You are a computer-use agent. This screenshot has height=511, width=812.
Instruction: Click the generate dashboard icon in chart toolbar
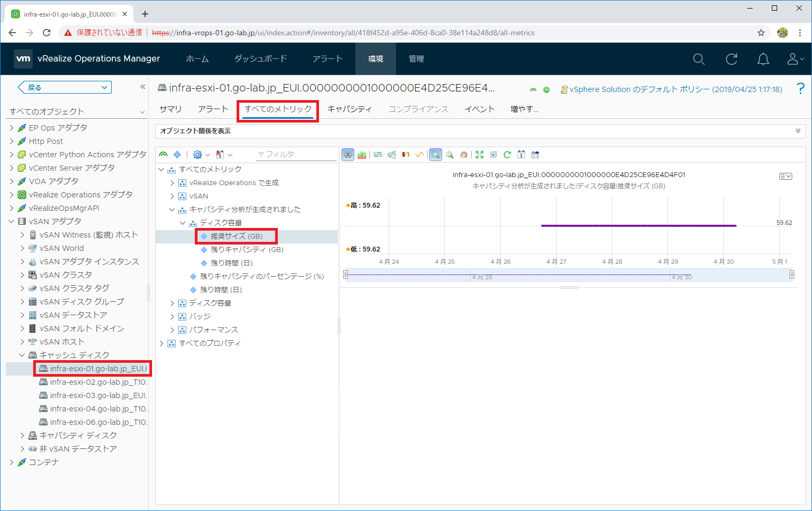tap(535, 155)
